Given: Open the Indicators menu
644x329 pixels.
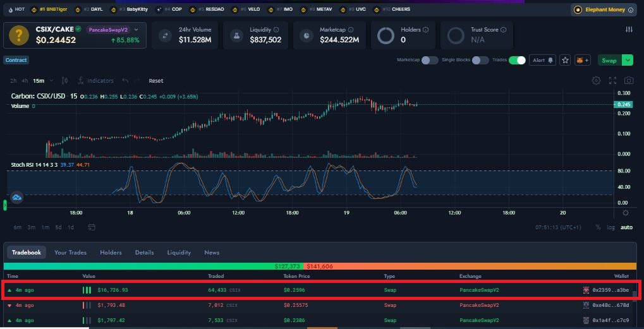Looking at the screenshot, I should (x=95, y=81).
